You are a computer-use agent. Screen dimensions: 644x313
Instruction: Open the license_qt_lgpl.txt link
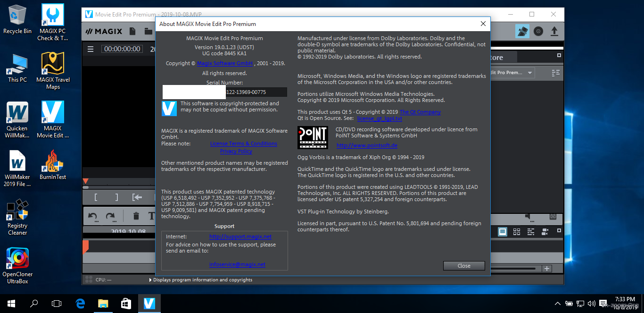pyautogui.click(x=380, y=118)
